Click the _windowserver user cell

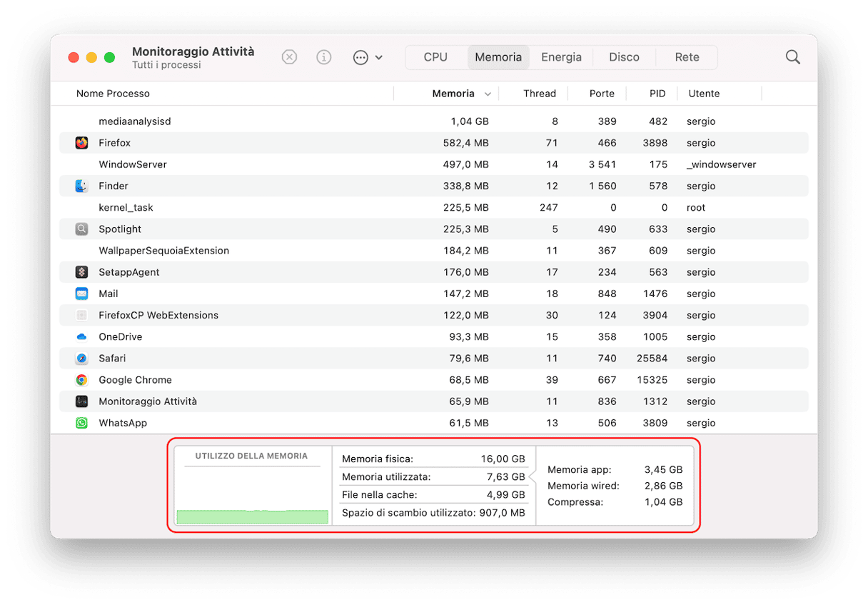pyautogui.click(x=721, y=164)
